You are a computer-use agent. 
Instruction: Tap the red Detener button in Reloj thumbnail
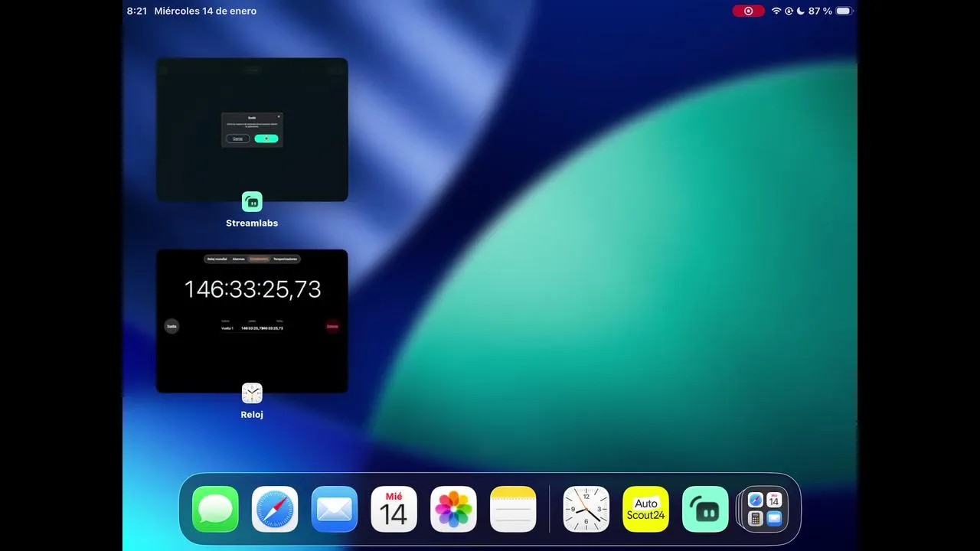click(x=332, y=326)
